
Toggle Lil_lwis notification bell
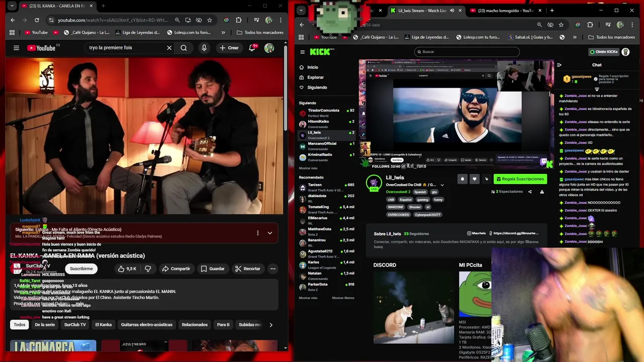coord(462,179)
